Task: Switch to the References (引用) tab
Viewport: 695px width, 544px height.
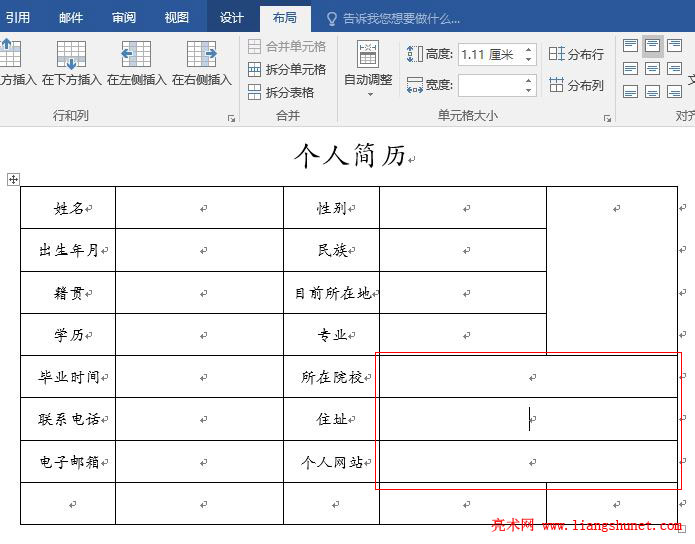Action: point(18,17)
